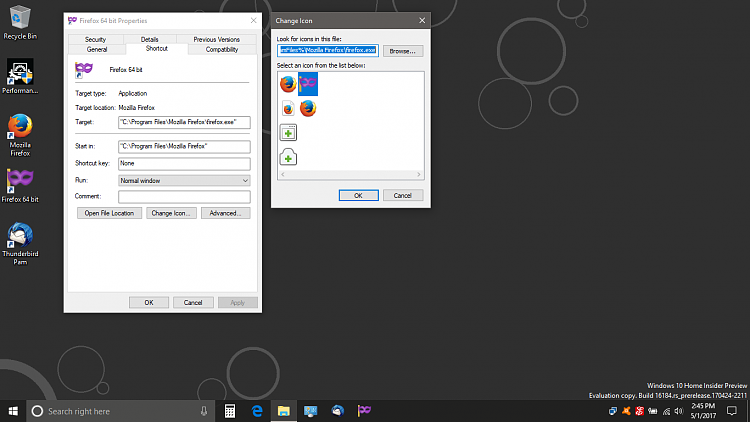Click the Start in path field
750x422 pixels.
point(184,146)
